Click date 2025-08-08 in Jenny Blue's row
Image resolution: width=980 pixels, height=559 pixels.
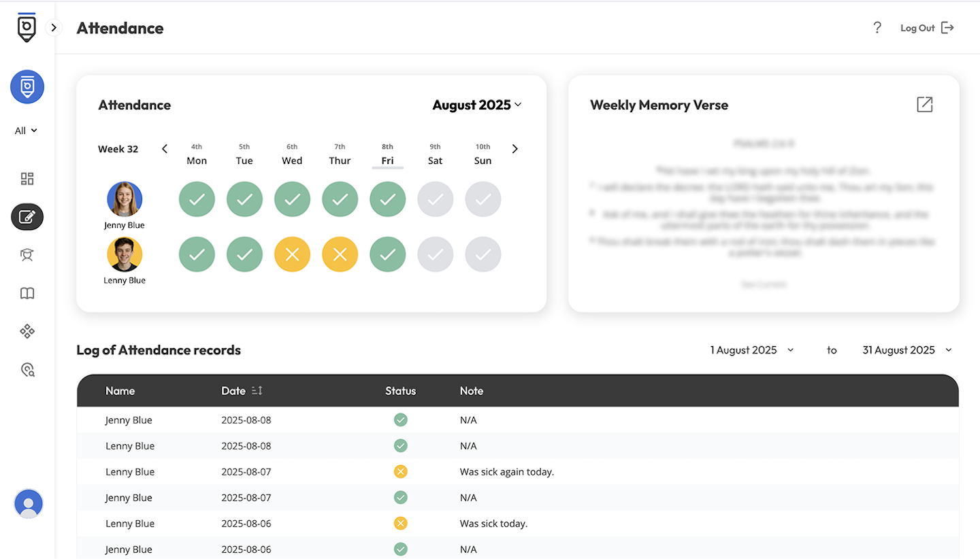(x=246, y=420)
